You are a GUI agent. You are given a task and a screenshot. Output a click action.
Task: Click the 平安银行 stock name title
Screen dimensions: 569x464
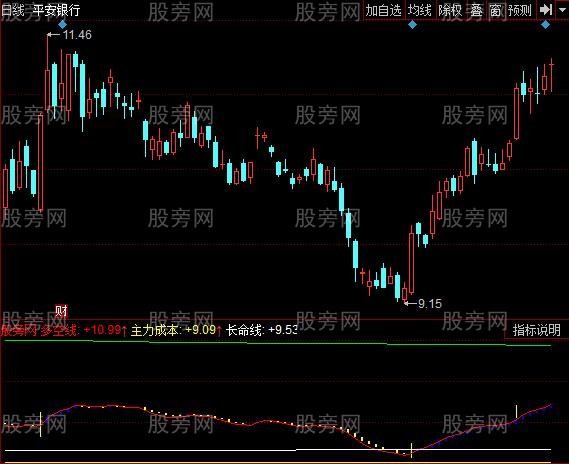tap(56, 10)
